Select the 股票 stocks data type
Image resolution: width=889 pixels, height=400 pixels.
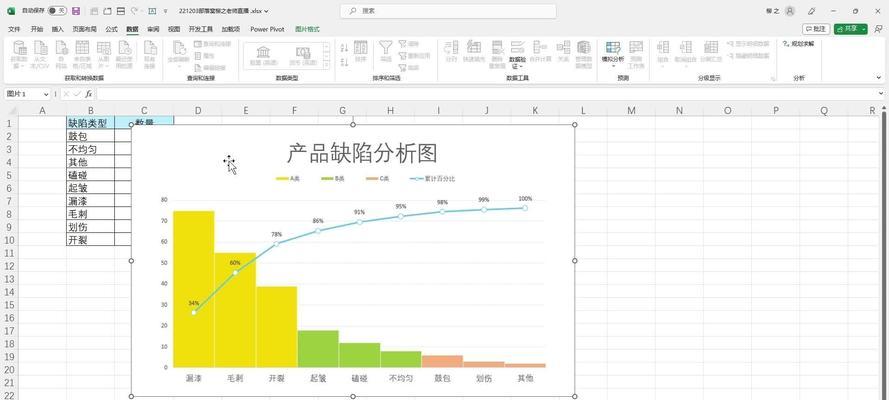pos(263,56)
